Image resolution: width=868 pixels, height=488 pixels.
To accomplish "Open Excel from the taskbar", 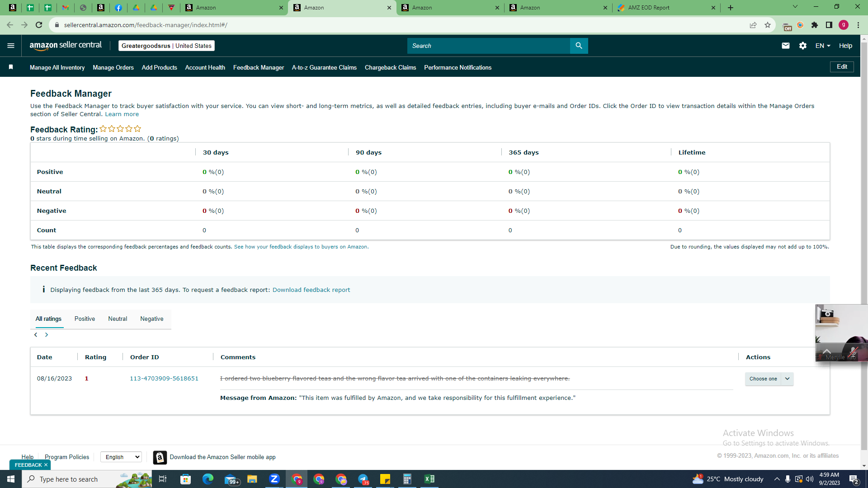I will point(429,479).
